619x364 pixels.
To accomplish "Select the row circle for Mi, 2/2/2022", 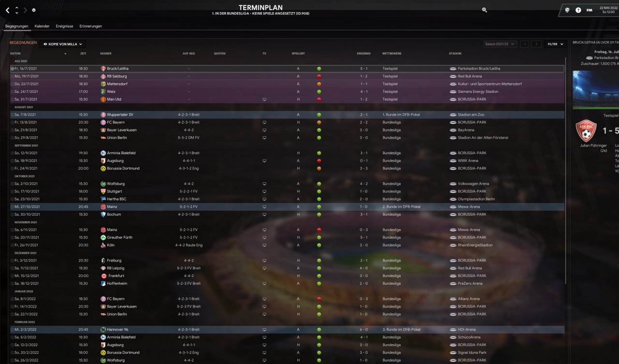I will coord(12,330).
